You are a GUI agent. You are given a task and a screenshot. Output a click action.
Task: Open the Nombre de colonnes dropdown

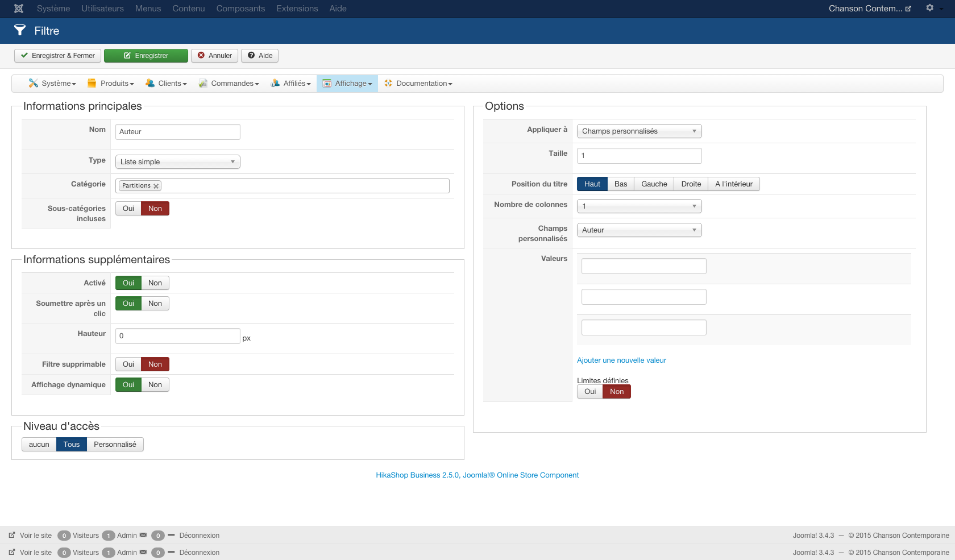click(639, 206)
